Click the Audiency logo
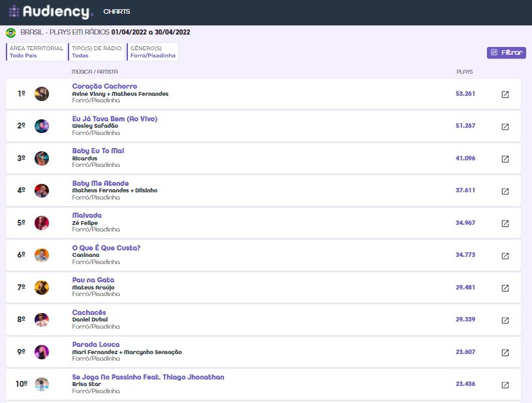 pyautogui.click(x=51, y=12)
